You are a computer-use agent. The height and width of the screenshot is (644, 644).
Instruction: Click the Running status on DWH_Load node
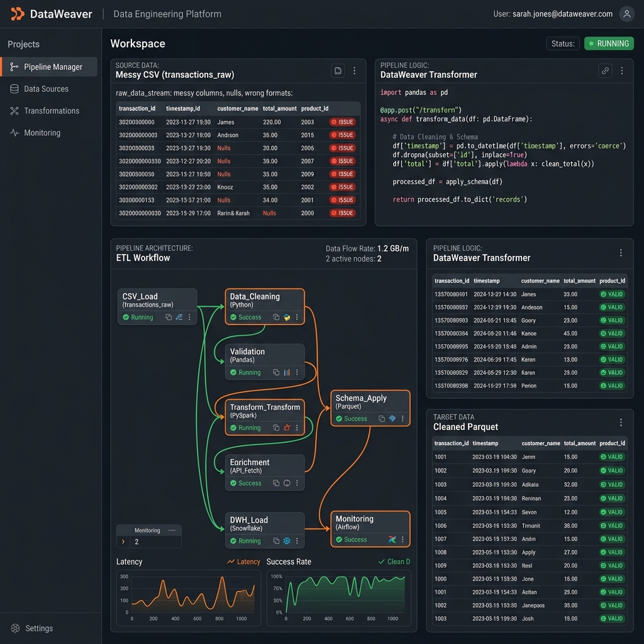(x=245, y=541)
